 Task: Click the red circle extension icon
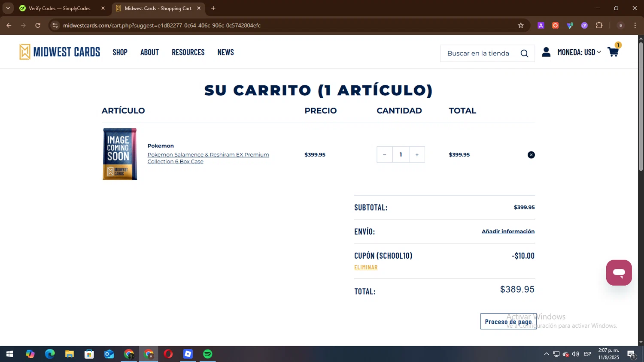coord(555,25)
